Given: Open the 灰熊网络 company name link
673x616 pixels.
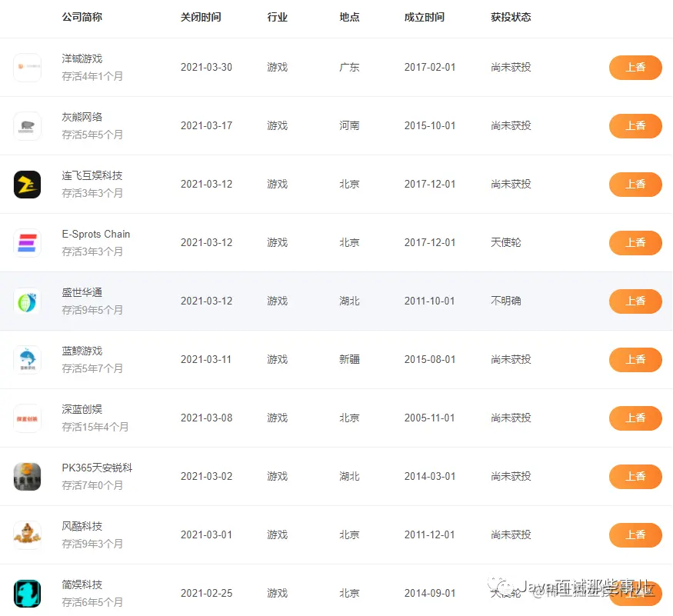Looking at the screenshot, I should point(82,117).
